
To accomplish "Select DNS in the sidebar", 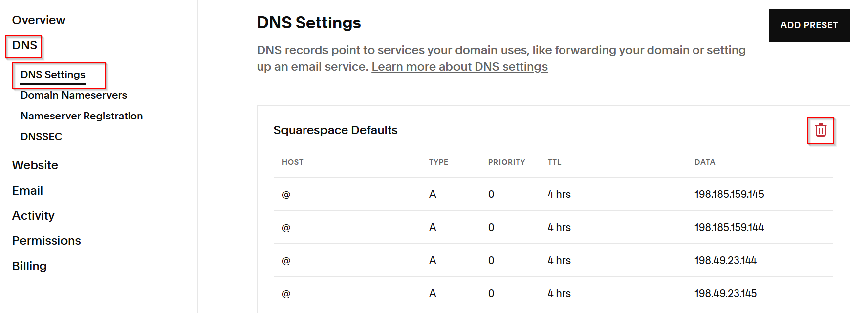I will tap(24, 45).
